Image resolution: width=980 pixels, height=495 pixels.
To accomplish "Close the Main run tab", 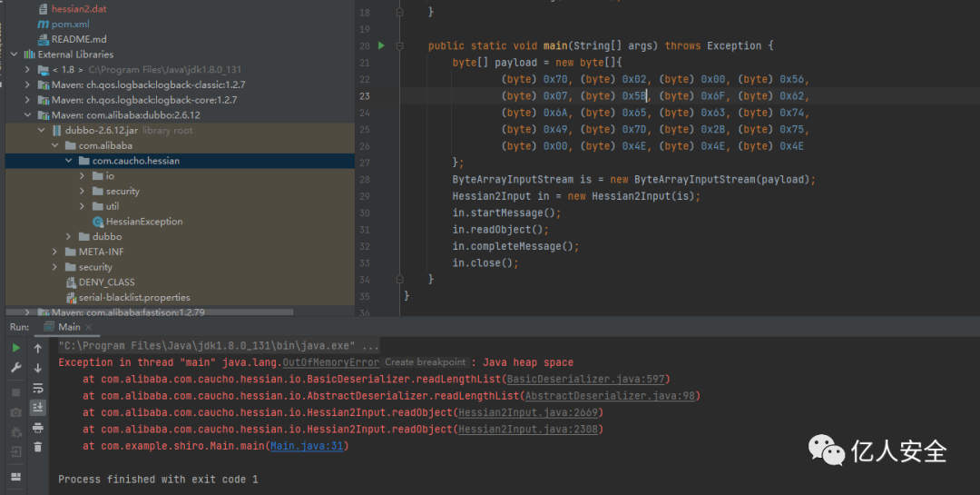I will [x=89, y=327].
